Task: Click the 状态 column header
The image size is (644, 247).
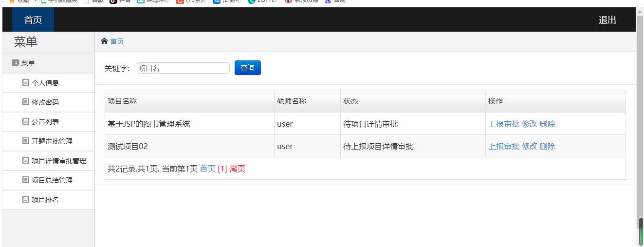Action: tap(413, 101)
